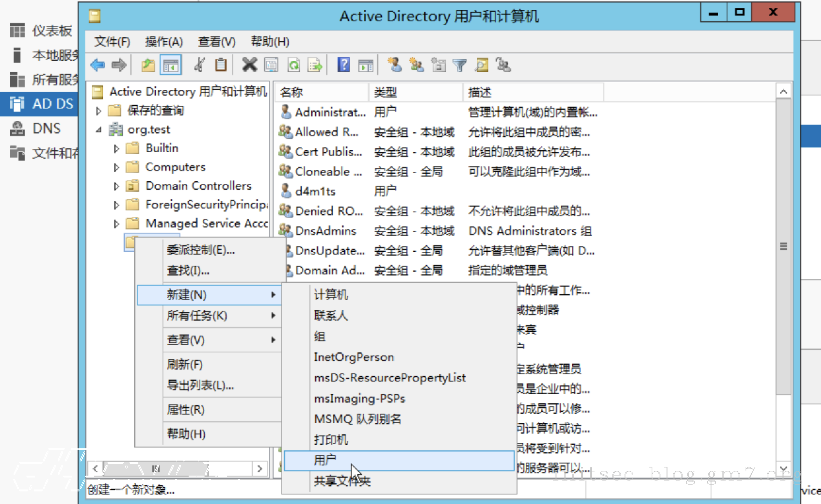The height and width of the screenshot is (504, 821).
Task: Click the funnel filter options icon
Action: pos(460,65)
